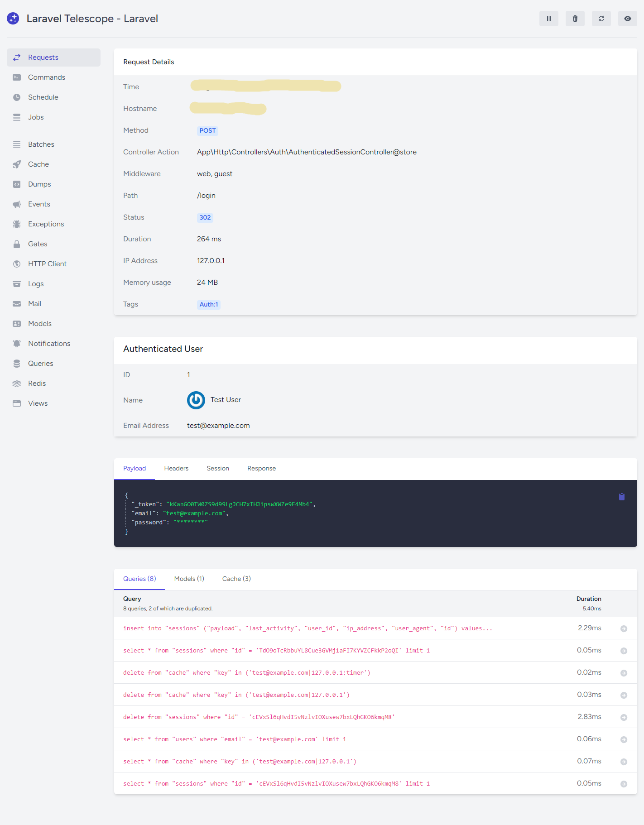Screen dimensions: 644x825
Task: Switch to the Cache (3) tab
Action: tap(236, 579)
